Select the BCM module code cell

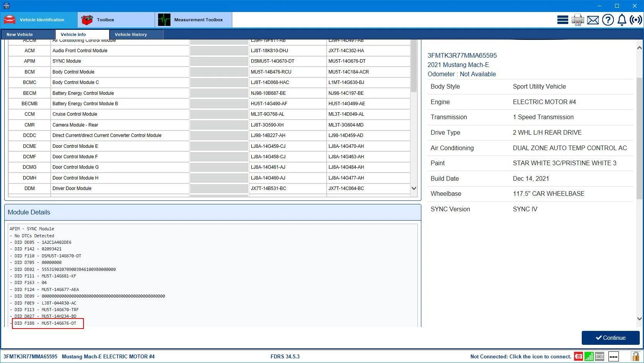point(29,72)
